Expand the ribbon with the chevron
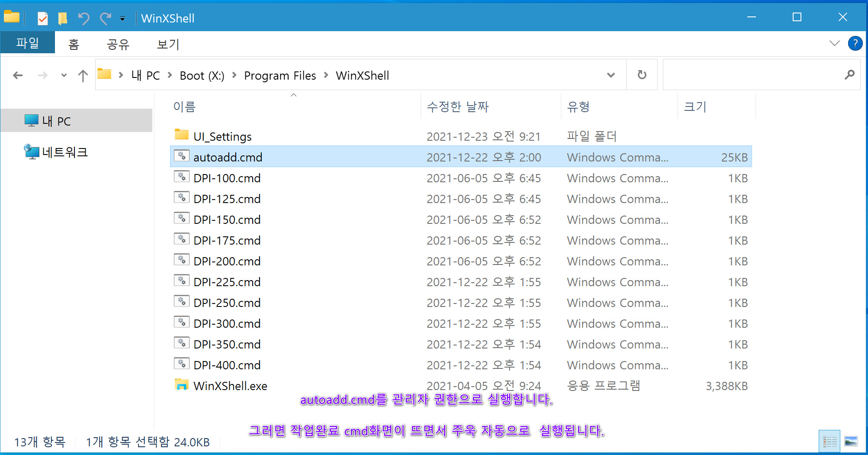This screenshot has height=455, width=868. (834, 43)
